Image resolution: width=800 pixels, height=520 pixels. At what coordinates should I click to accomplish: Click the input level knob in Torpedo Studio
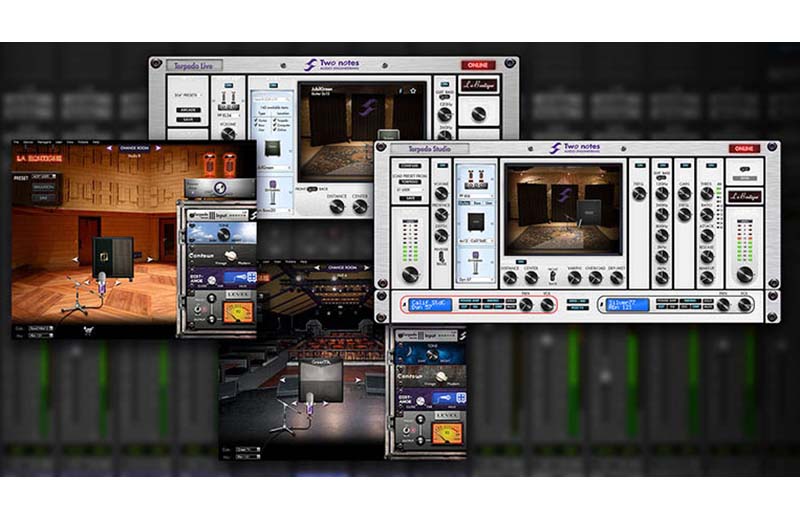(x=411, y=275)
